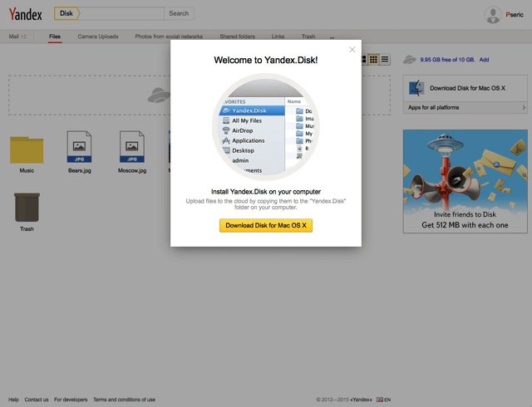Open the Yandex logo home link
This screenshot has height=407, width=532.
[x=26, y=14]
